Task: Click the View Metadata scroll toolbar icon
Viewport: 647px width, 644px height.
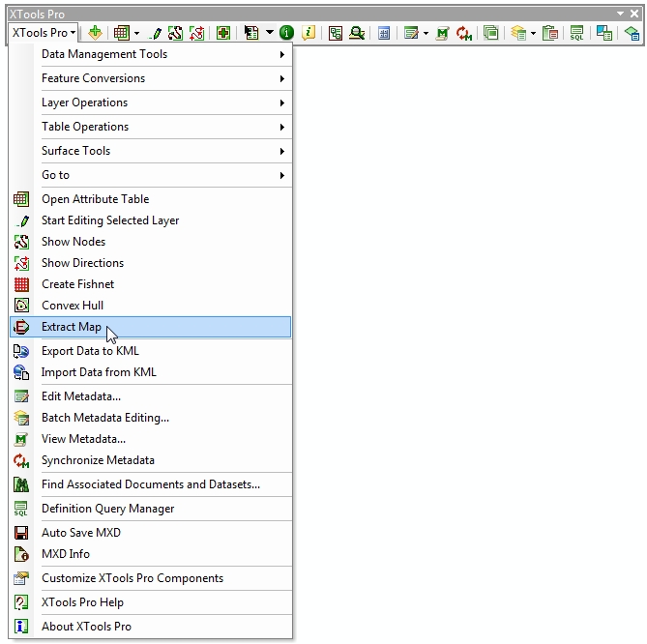Action: click(442, 33)
